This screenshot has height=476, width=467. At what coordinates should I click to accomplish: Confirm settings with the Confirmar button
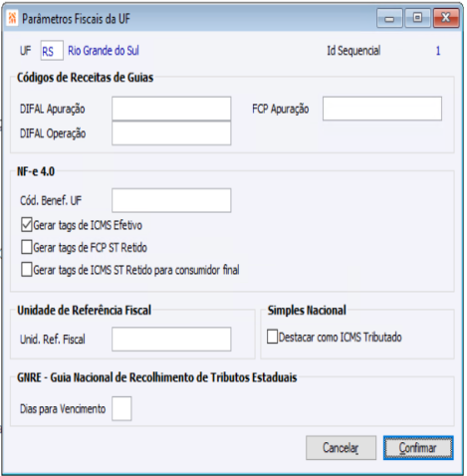click(418, 448)
